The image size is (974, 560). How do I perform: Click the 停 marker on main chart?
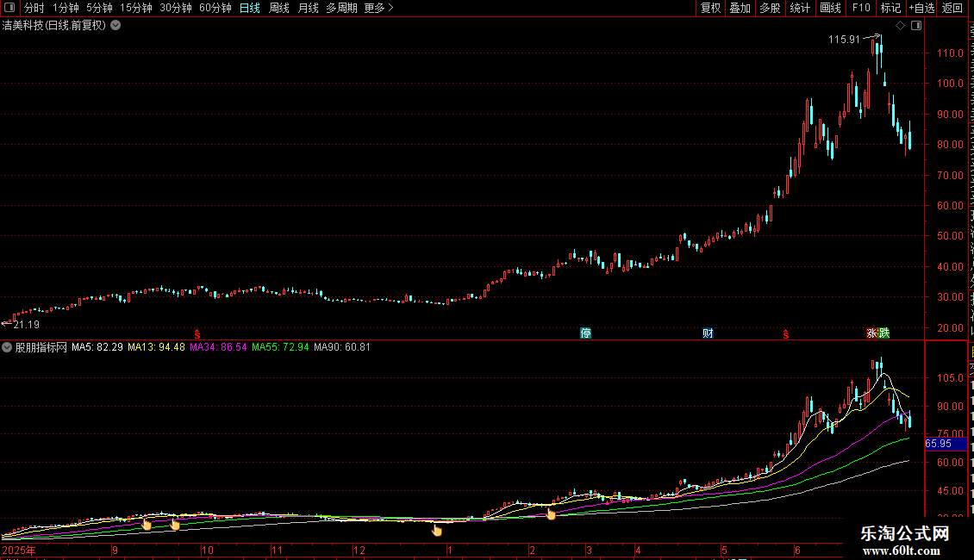pos(585,333)
